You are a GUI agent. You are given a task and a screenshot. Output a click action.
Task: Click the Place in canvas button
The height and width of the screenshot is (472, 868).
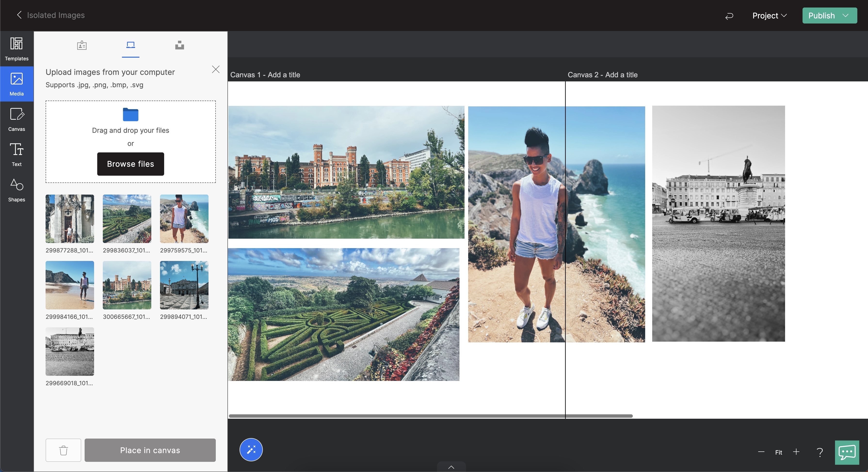[150, 450]
